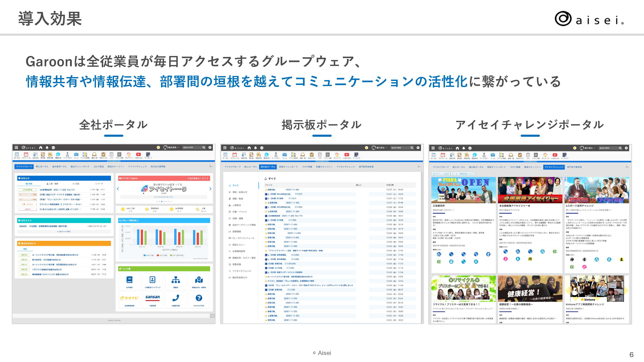Select third carousel dot under アイセイトーーク banner

(x=162, y=201)
